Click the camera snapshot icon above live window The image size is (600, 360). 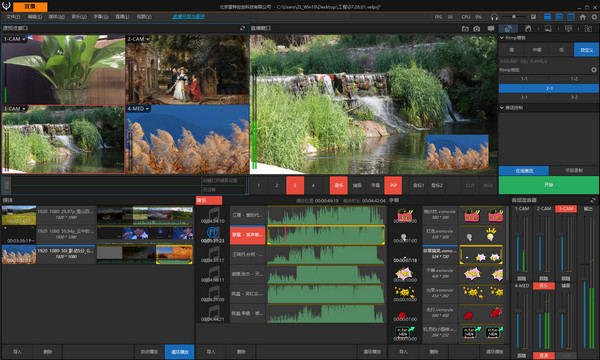pyautogui.click(x=476, y=29)
